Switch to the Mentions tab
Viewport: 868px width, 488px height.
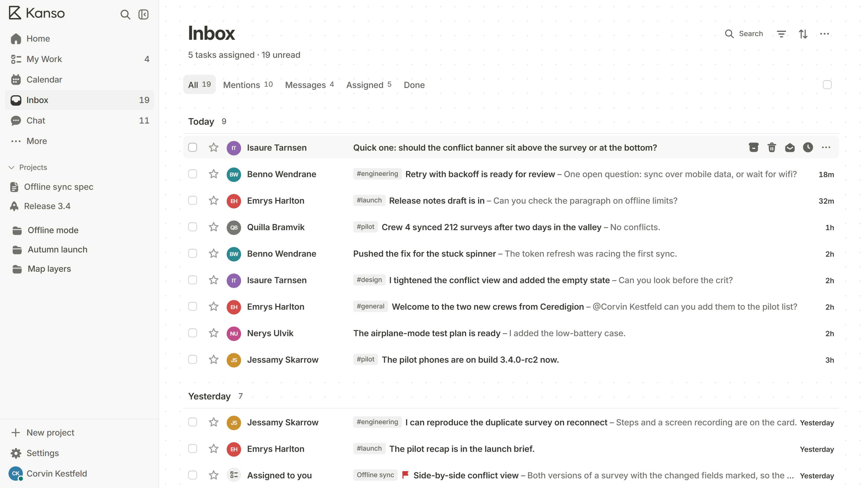248,85
